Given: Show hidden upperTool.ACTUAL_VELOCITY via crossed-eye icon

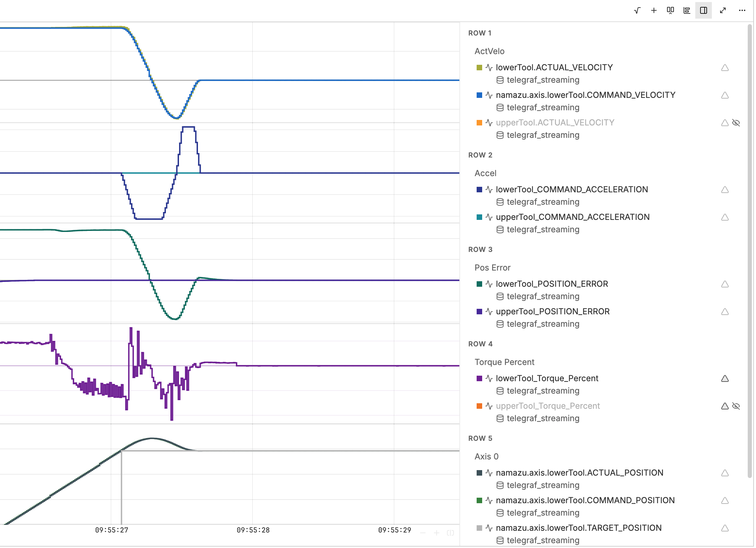Looking at the screenshot, I should (x=736, y=123).
